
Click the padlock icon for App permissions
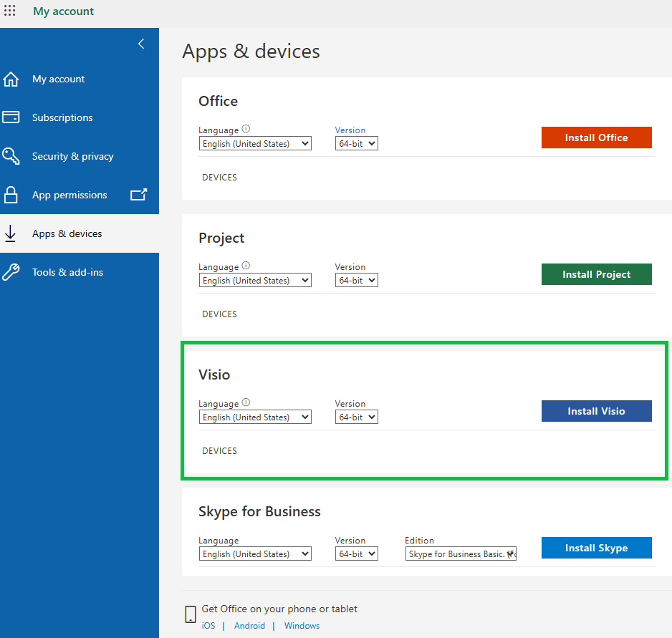tap(11, 195)
